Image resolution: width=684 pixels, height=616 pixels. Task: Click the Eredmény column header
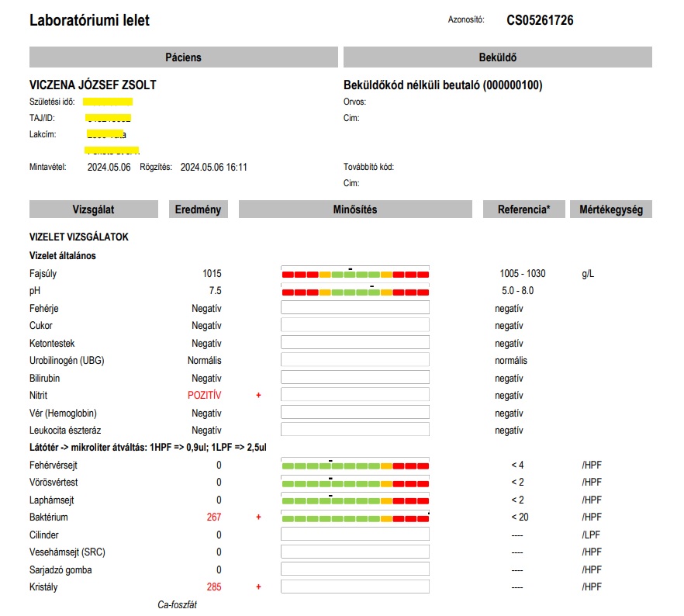point(197,209)
